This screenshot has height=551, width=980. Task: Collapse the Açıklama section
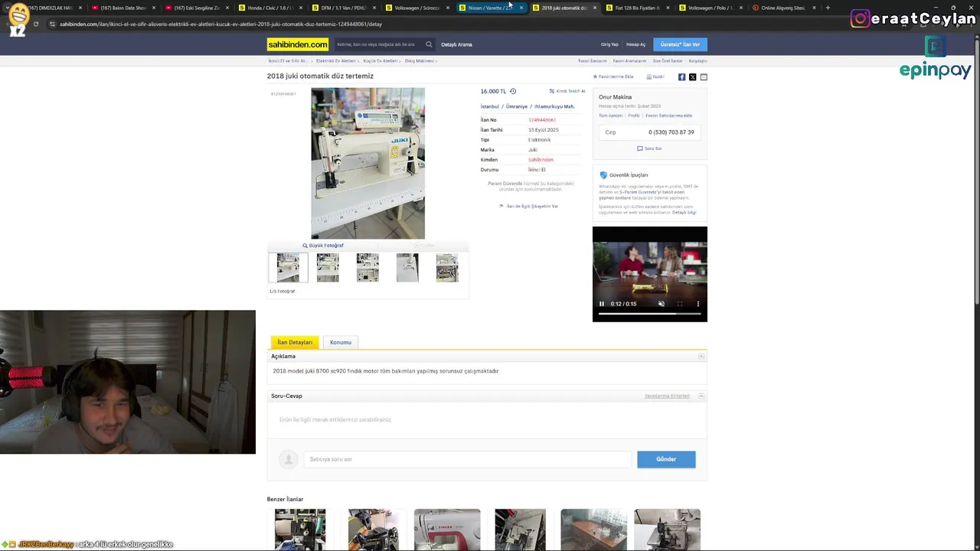point(701,357)
